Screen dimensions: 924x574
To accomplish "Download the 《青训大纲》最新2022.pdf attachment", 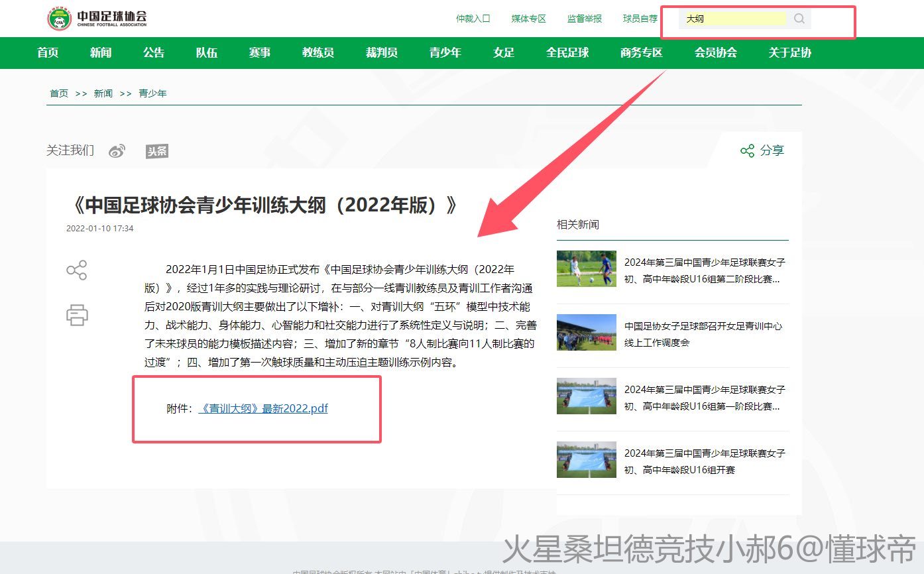I will click(264, 408).
